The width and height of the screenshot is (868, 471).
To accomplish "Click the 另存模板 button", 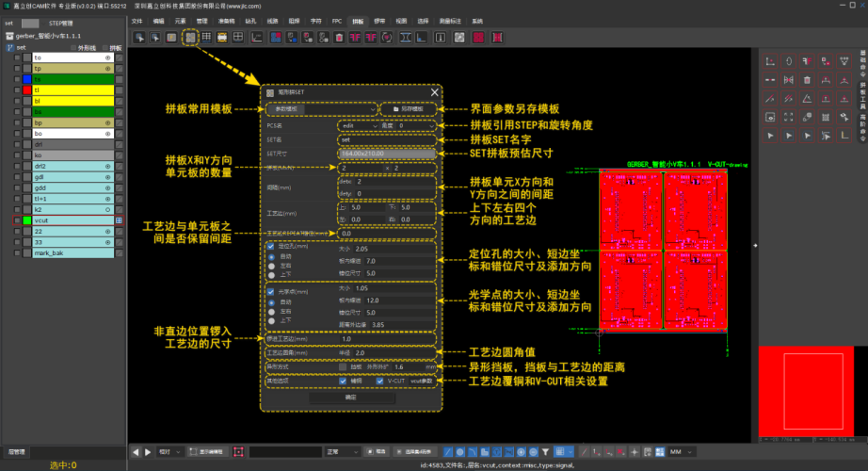I will click(408, 109).
